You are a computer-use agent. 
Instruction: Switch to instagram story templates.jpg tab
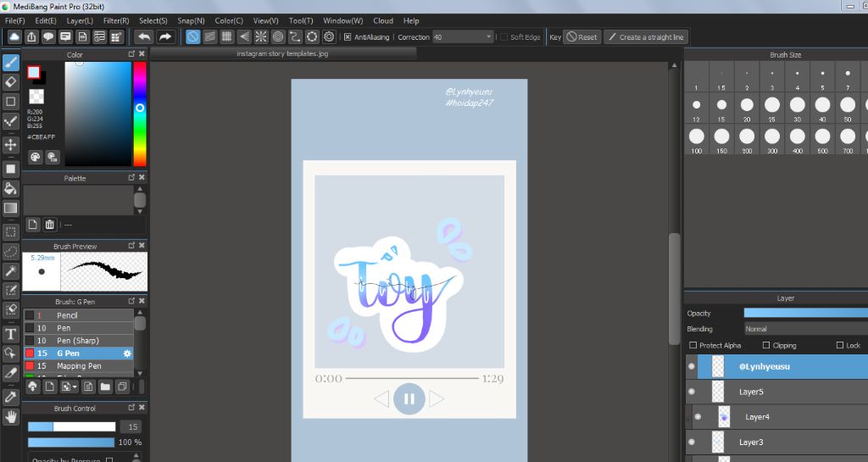point(283,53)
